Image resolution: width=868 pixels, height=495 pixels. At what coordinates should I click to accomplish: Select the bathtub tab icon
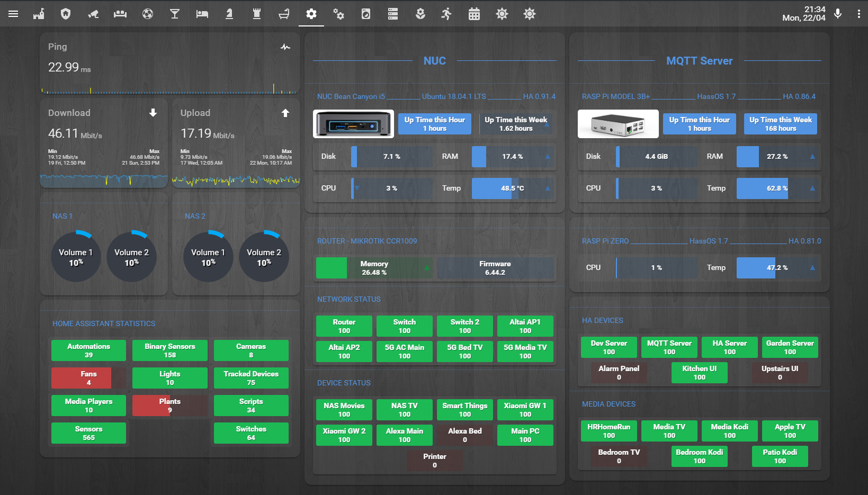pyautogui.click(x=284, y=14)
